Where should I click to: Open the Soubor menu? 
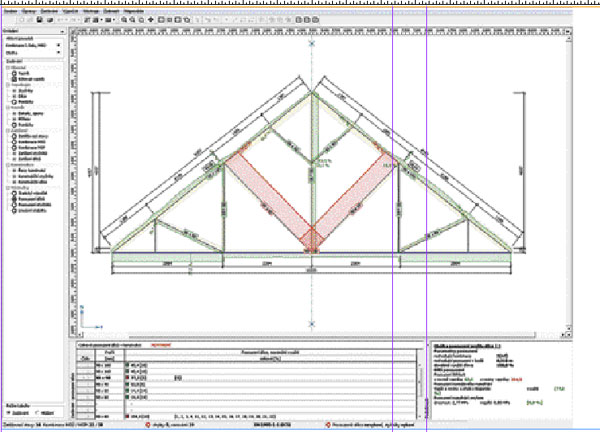[9, 11]
